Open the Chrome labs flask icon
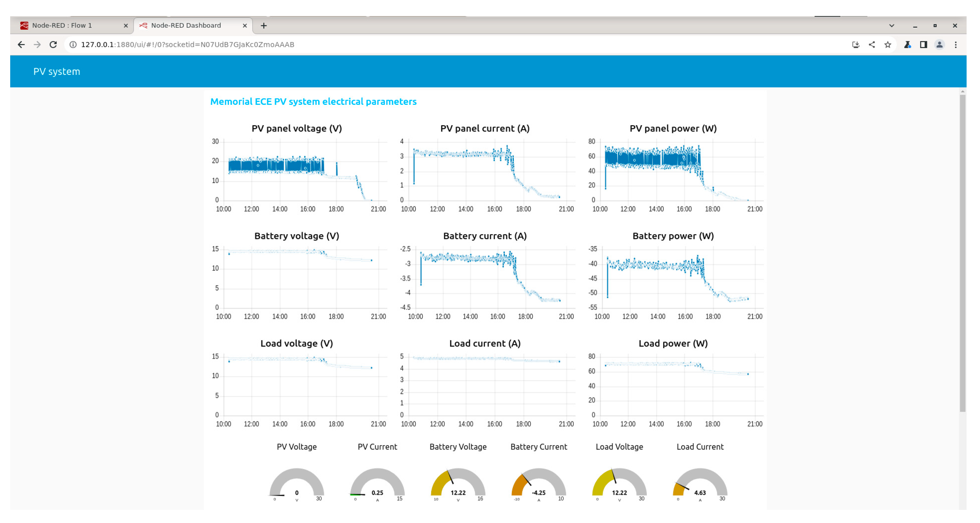980x523 pixels. pyautogui.click(x=907, y=45)
